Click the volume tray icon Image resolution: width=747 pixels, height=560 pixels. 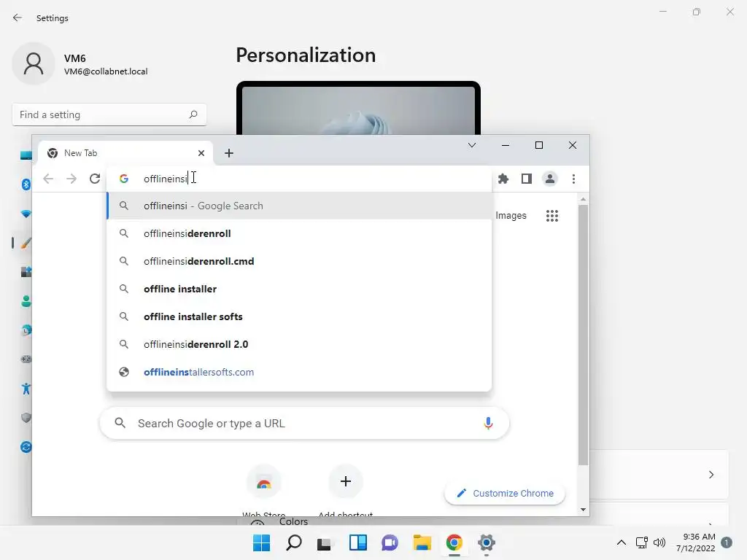659,542
